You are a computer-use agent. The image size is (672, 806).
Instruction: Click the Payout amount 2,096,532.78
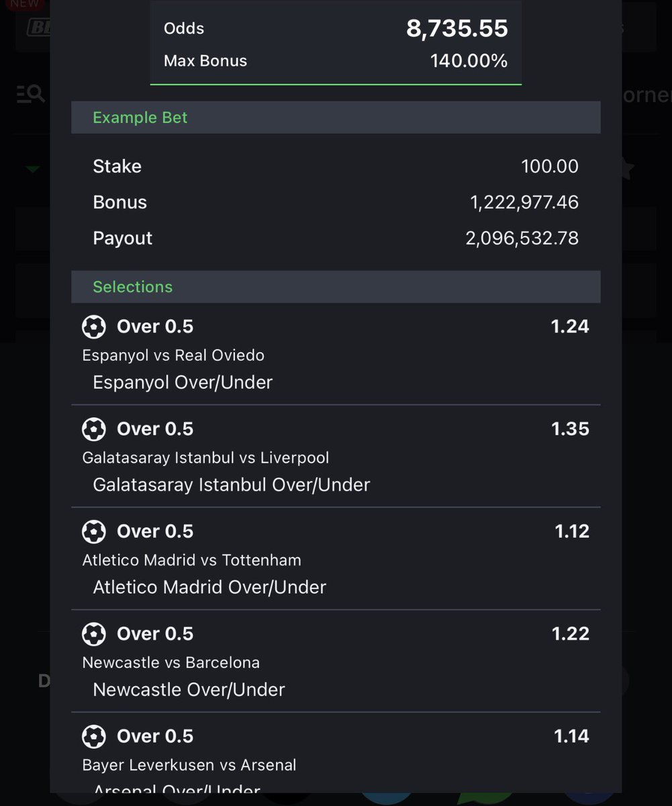(522, 238)
